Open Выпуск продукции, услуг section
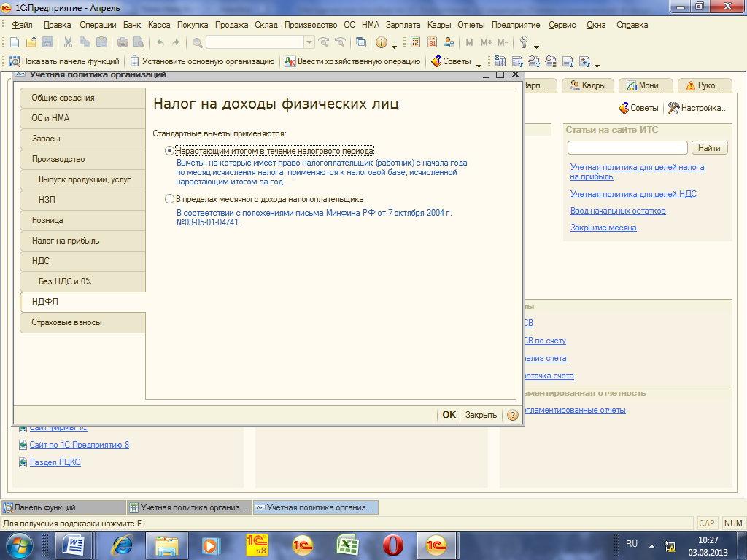The image size is (747, 560). click(83, 179)
